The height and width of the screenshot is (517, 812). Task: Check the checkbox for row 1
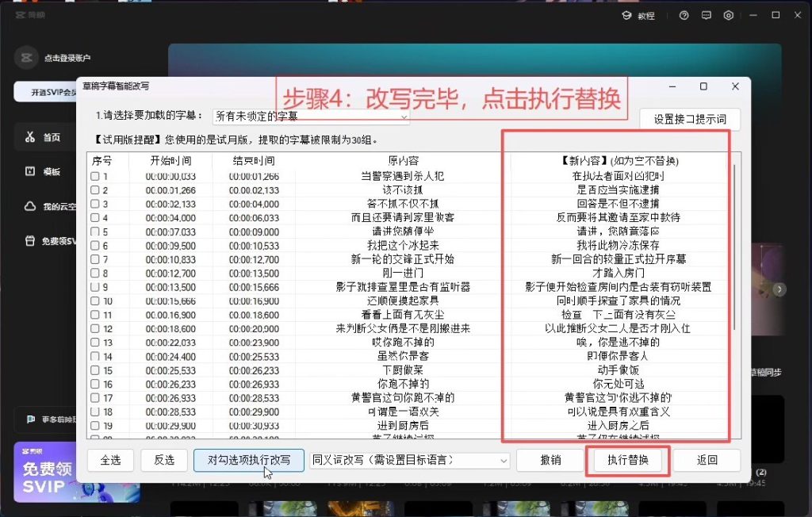click(95, 176)
